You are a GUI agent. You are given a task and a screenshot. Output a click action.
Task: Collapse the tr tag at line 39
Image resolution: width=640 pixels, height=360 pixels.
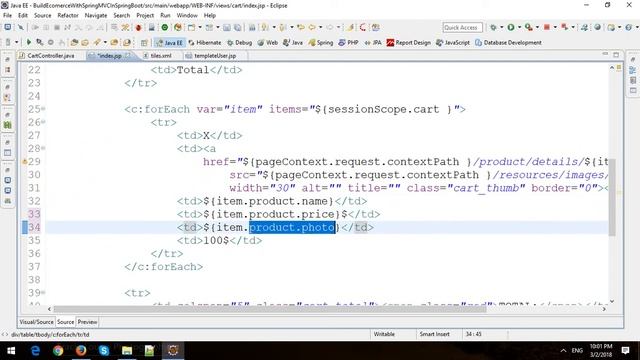[x=43, y=293]
